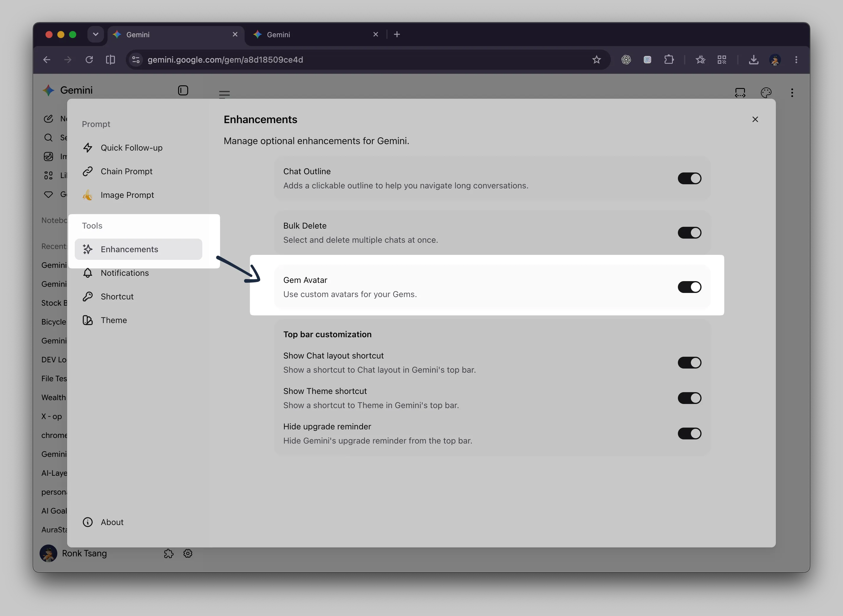Open the bookmarks star-list icon
Viewport: 843px width, 616px height.
(x=700, y=60)
